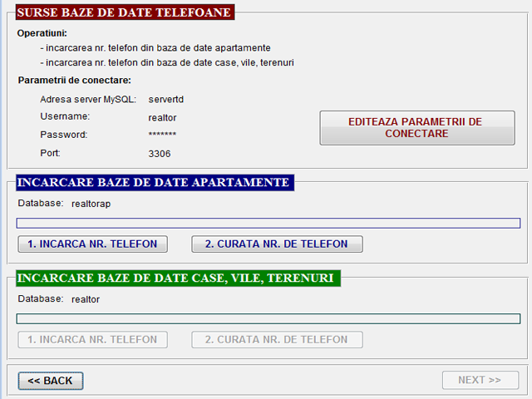Click the case, vile, terenuri progress bar

point(268,318)
